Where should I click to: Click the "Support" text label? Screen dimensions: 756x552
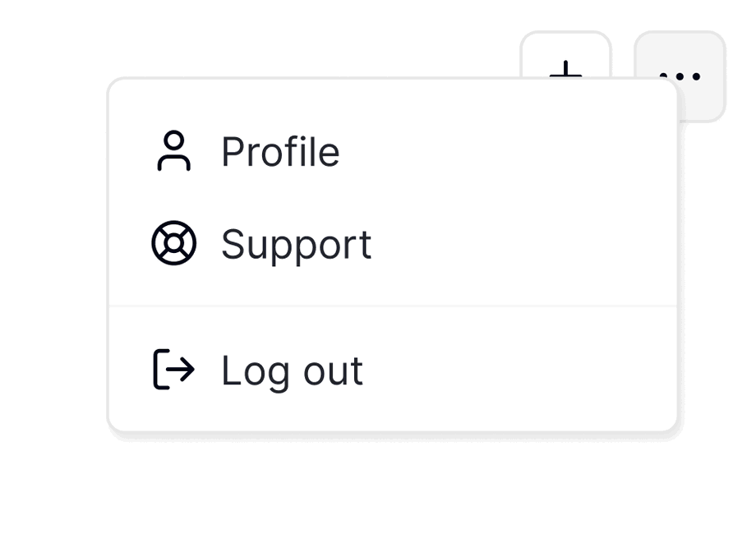(x=296, y=244)
